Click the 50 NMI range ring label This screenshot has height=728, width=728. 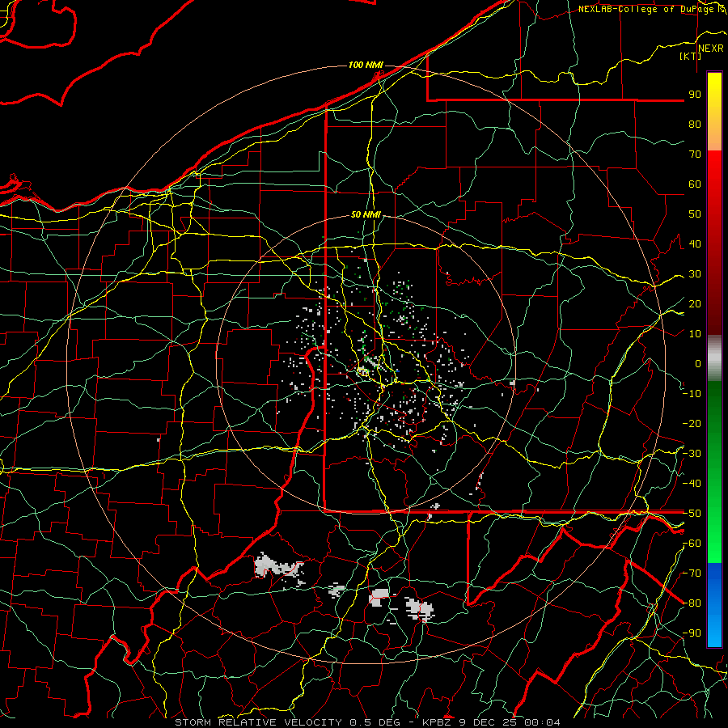pyautogui.click(x=366, y=214)
